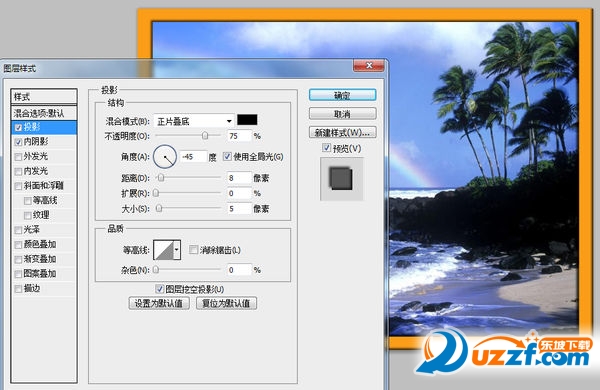Open the blend mode 正片叠底 dropdown
Screen dimensions: 600x390
tap(194, 121)
